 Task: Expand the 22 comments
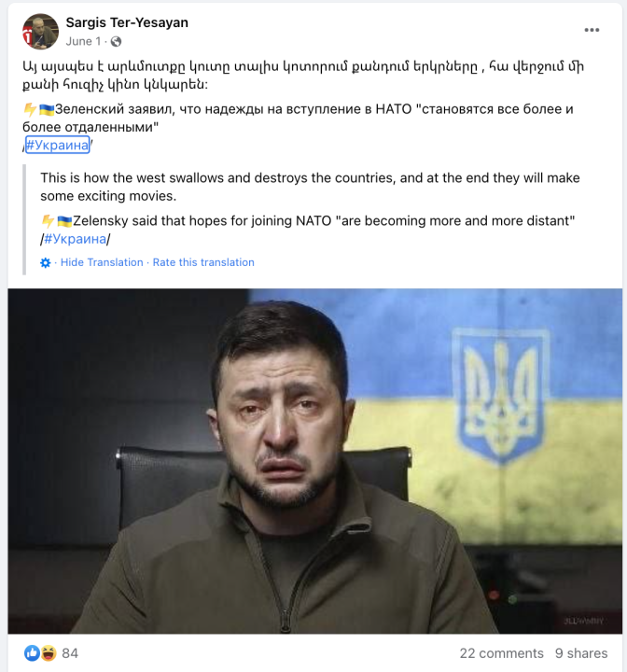[501, 653]
